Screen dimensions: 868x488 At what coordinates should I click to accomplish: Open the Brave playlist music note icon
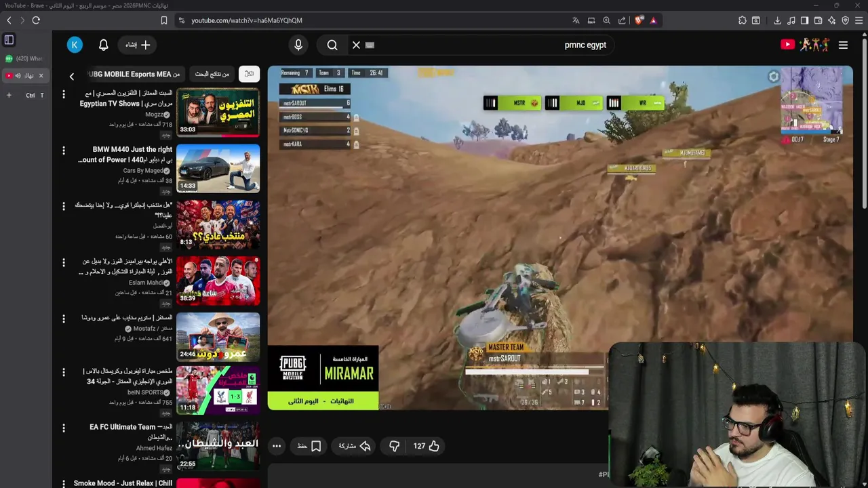point(791,20)
